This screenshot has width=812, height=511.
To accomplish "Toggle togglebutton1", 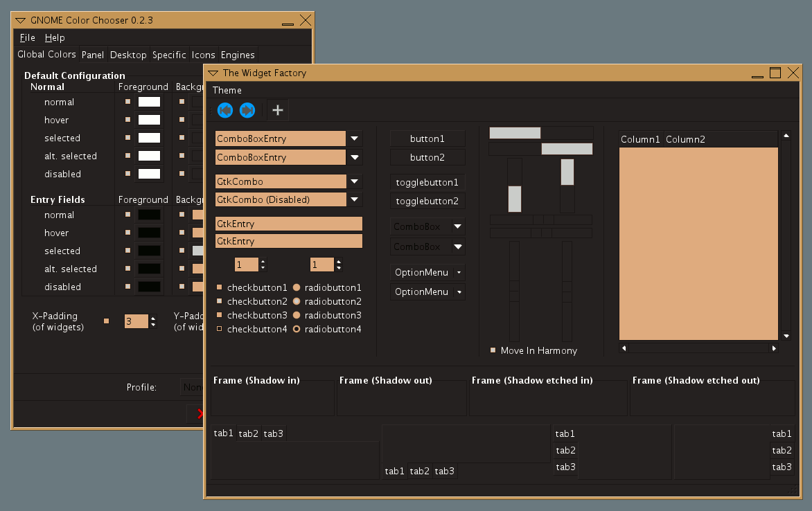I will coord(427,182).
